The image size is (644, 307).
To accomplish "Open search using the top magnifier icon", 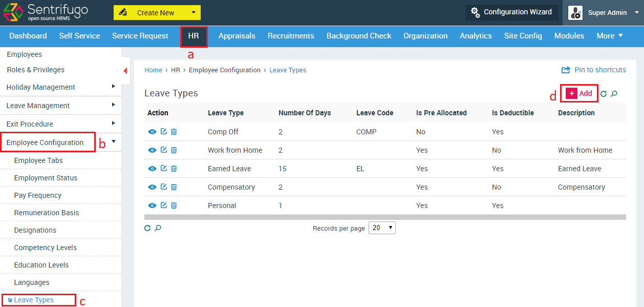I will pyautogui.click(x=614, y=94).
